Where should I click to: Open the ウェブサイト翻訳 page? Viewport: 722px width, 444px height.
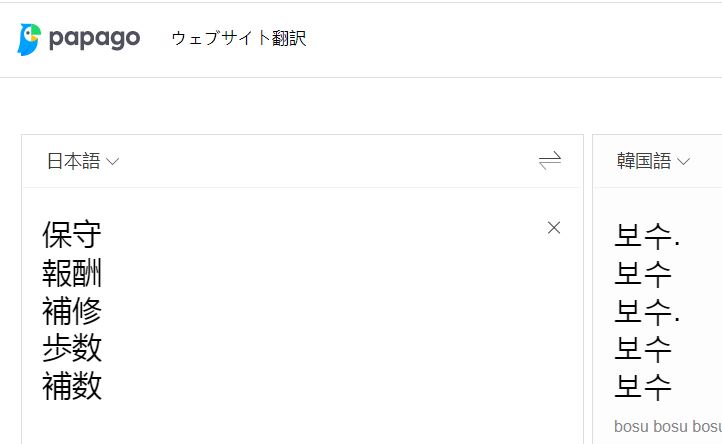[x=238, y=39]
